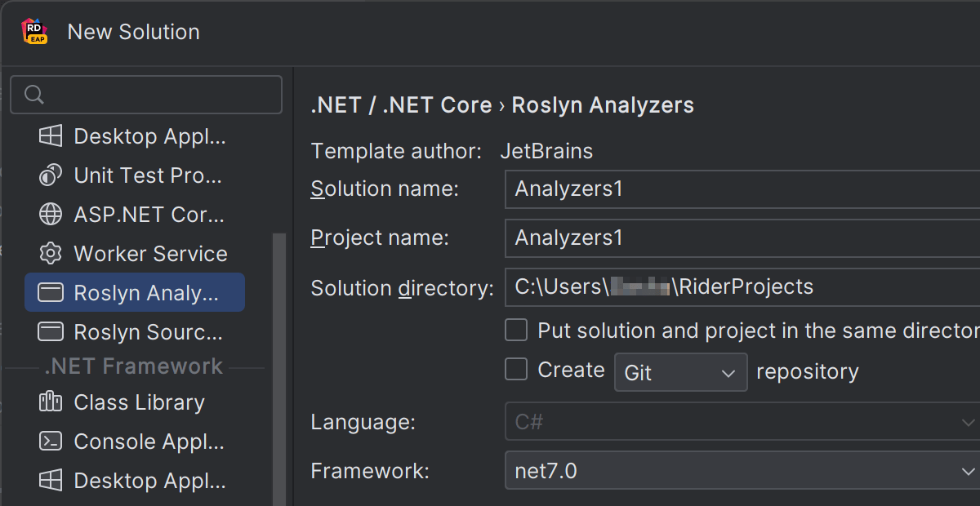Select the .NET Framework Class Library icon
Image resolution: width=980 pixels, height=506 pixels.
[51, 402]
